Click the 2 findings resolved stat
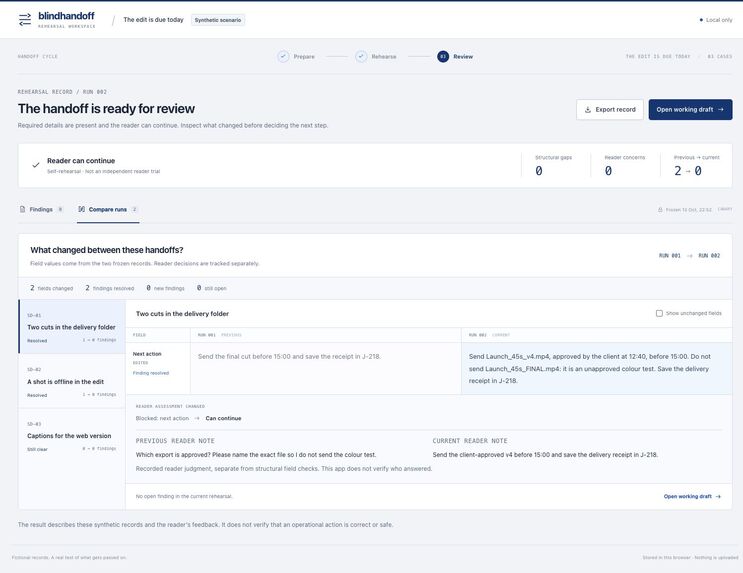743x573 pixels. [109, 288]
